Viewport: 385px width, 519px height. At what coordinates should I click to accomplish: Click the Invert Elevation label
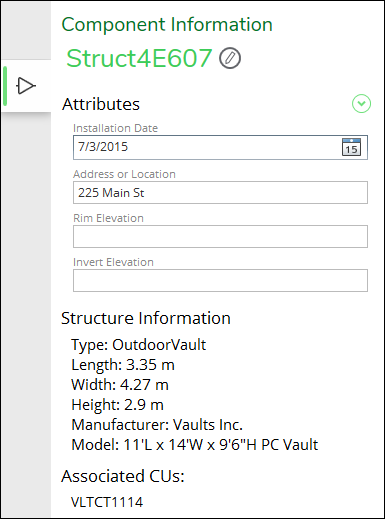pos(113,262)
